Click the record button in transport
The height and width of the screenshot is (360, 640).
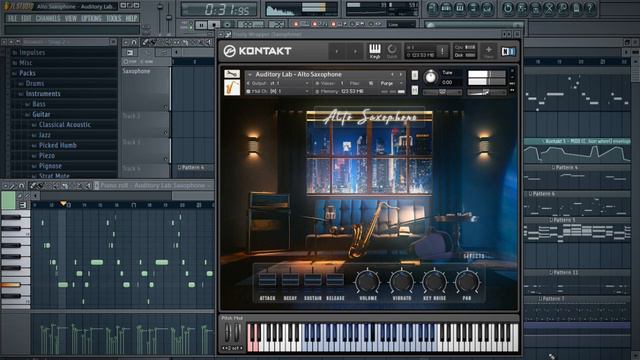pos(227,25)
